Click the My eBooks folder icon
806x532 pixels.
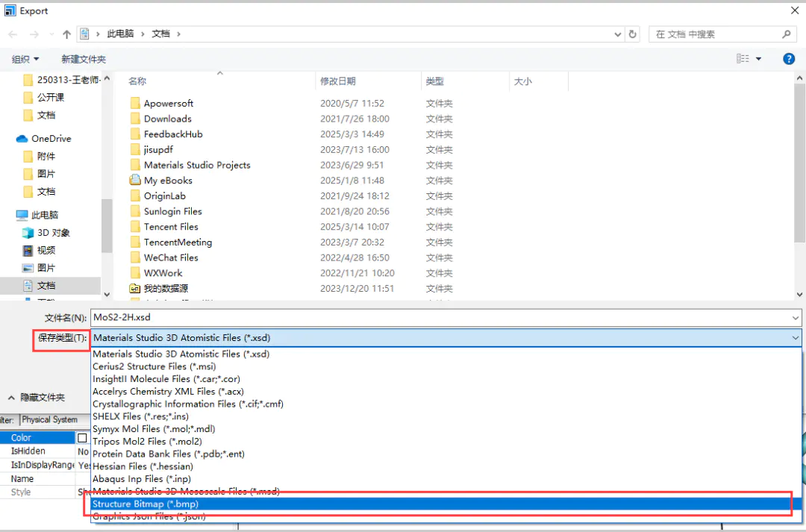pos(135,180)
